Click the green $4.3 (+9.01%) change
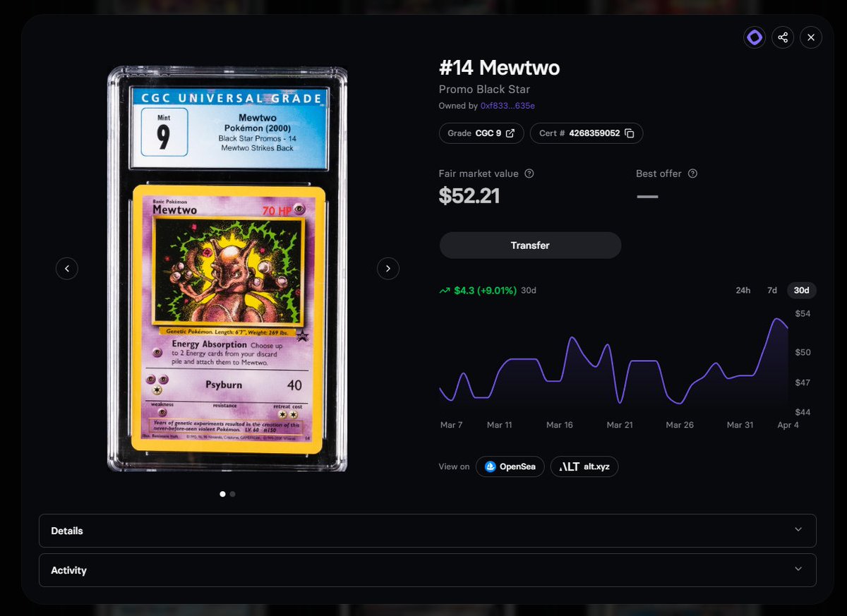Screen dimensions: 847x616 486,290
